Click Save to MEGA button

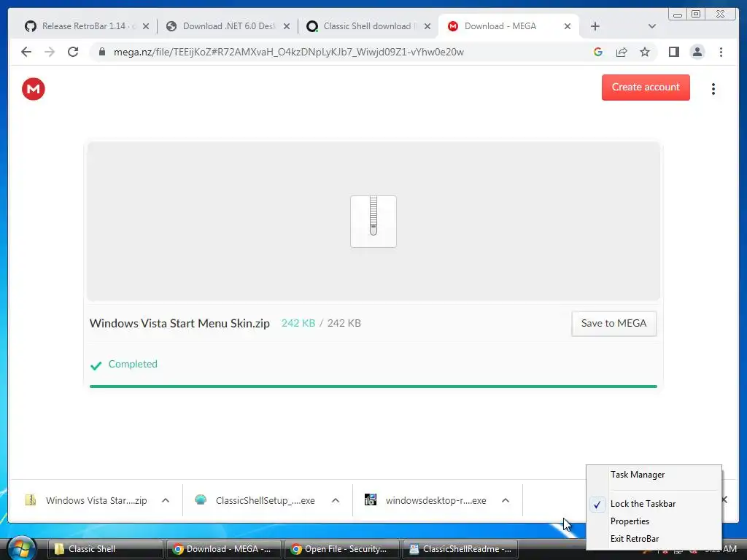point(614,323)
